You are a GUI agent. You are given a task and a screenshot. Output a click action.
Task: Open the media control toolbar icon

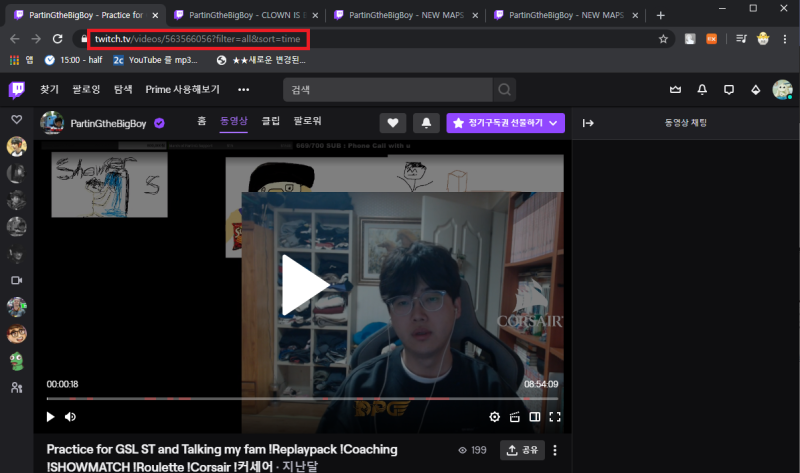pos(741,39)
